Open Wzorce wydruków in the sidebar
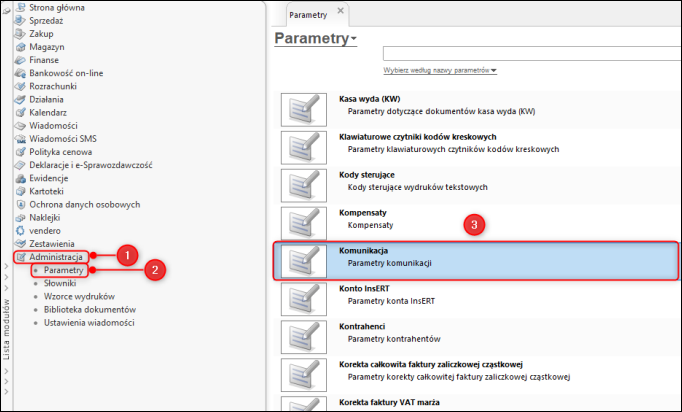Screen dimensions: 682x412 click(x=79, y=296)
